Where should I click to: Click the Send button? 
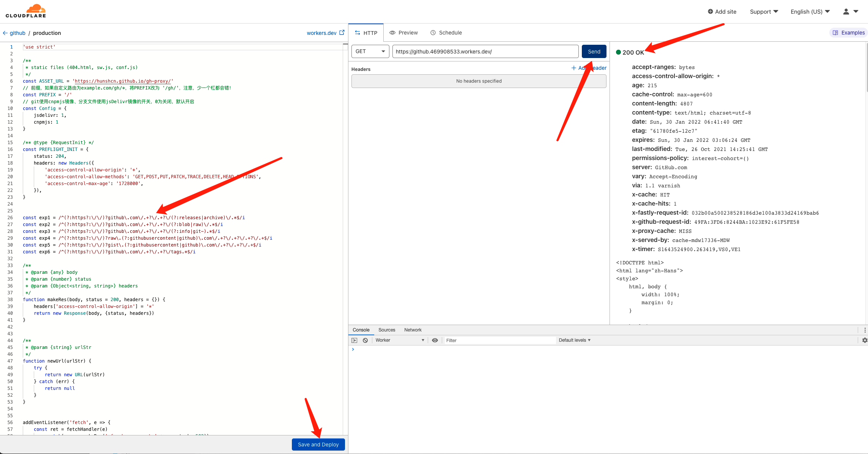tap(594, 51)
